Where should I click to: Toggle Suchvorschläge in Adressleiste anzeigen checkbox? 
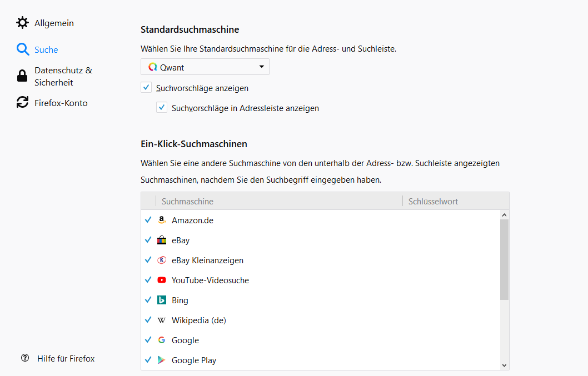162,107
